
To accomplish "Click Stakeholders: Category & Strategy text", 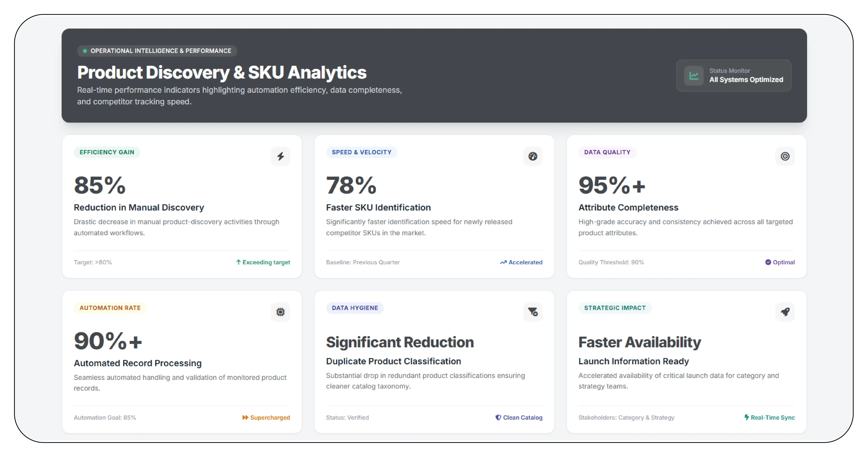I will [x=626, y=418].
